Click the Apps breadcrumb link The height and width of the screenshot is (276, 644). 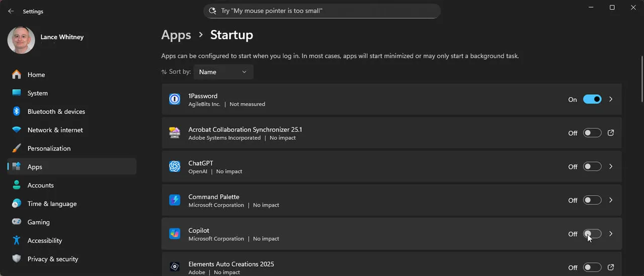click(176, 35)
